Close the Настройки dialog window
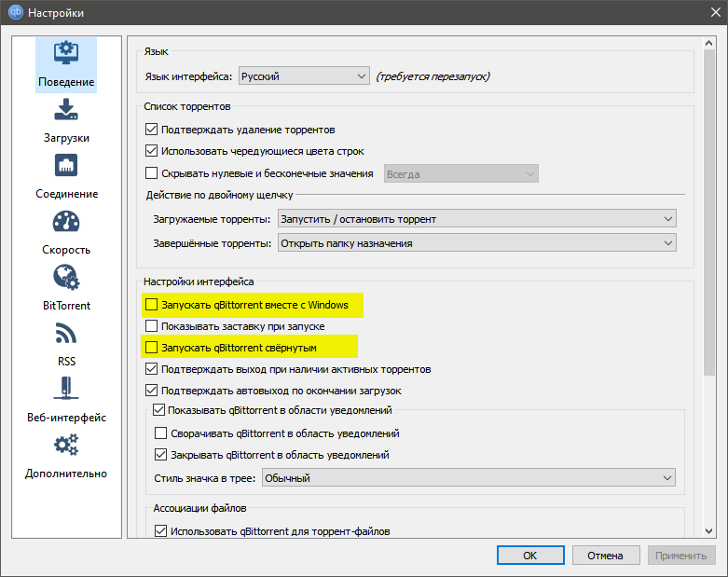Viewport: 728px width, 577px height. [716, 12]
